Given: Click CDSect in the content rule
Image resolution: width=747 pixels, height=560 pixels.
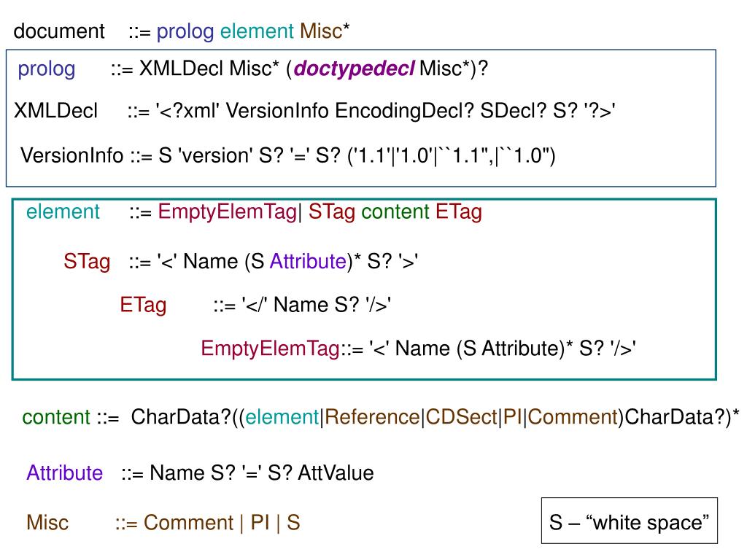Looking at the screenshot, I should (x=461, y=417).
